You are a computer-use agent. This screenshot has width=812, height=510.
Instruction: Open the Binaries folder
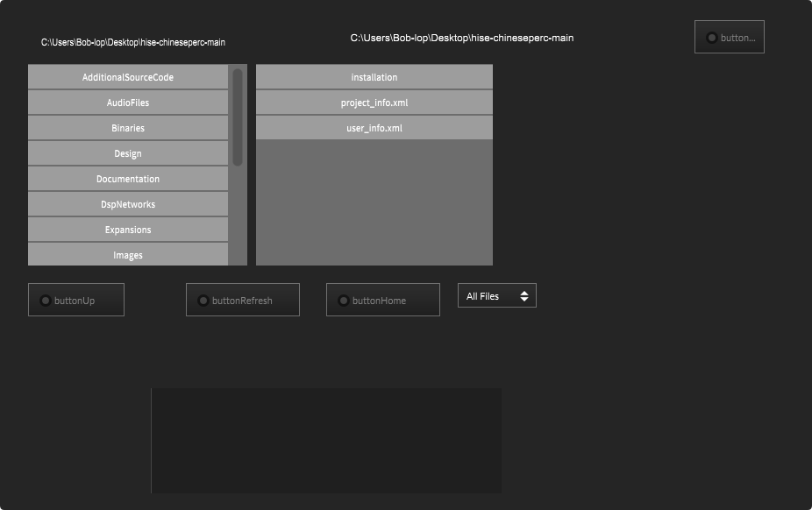pos(128,128)
